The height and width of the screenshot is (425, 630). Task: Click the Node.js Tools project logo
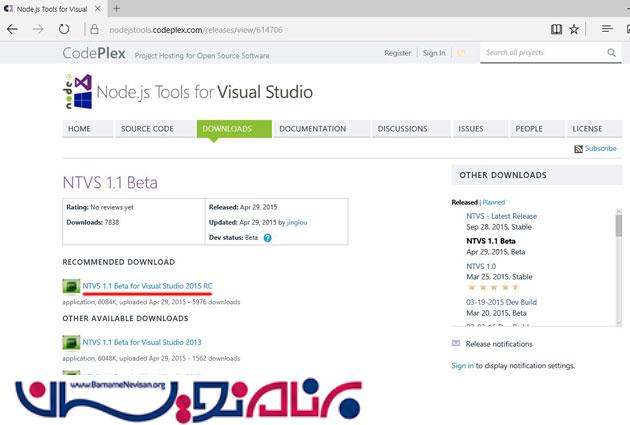click(x=78, y=92)
